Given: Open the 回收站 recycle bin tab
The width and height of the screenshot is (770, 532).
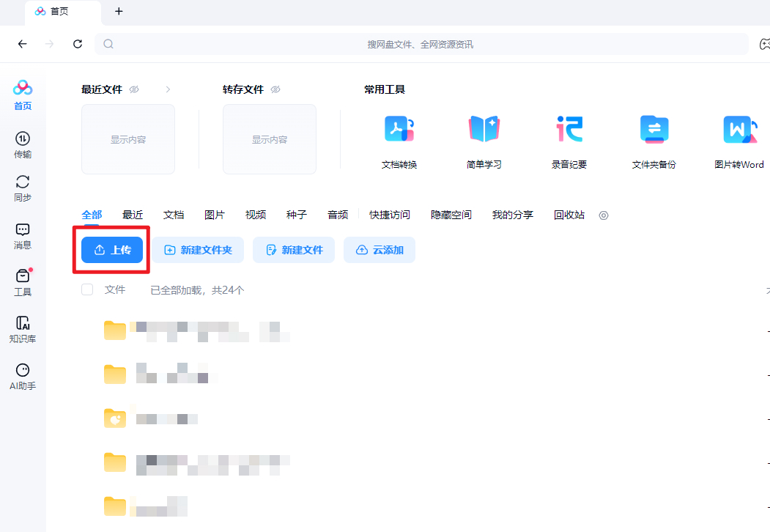Looking at the screenshot, I should pyautogui.click(x=569, y=215).
